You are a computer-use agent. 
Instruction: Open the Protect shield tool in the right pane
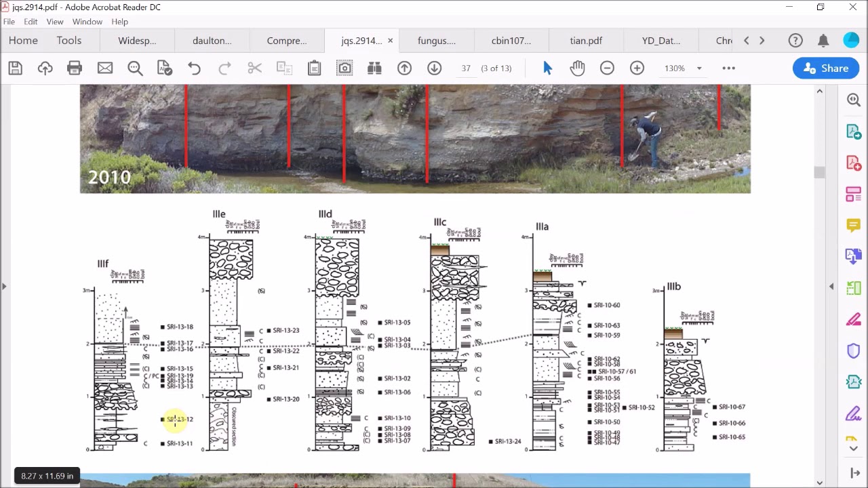pyautogui.click(x=853, y=350)
